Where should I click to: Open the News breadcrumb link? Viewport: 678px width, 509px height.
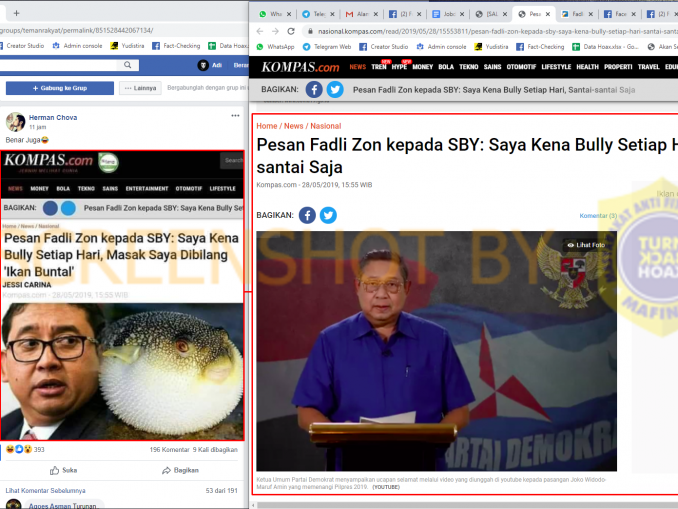pyautogui.click(x=294, y=126)
